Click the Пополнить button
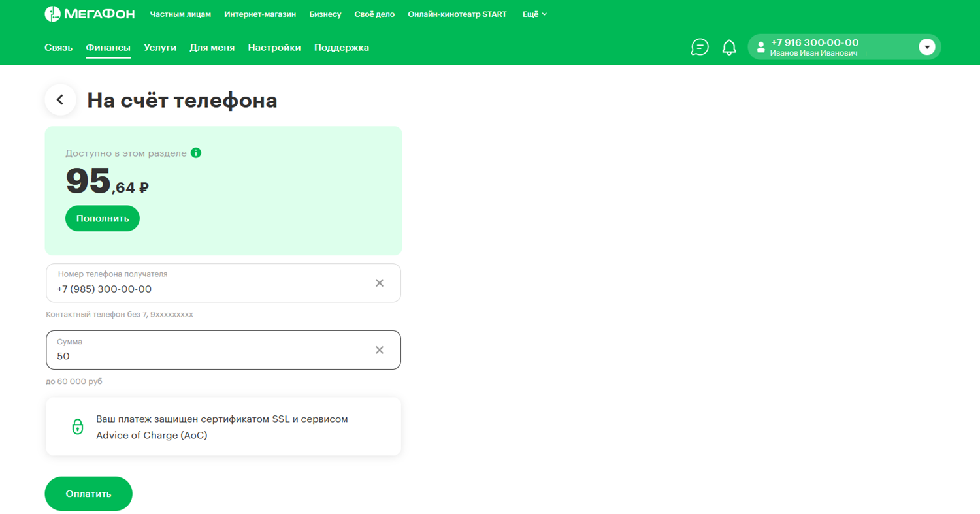This screenshot has height=514, width=980. tap(103, 218)
